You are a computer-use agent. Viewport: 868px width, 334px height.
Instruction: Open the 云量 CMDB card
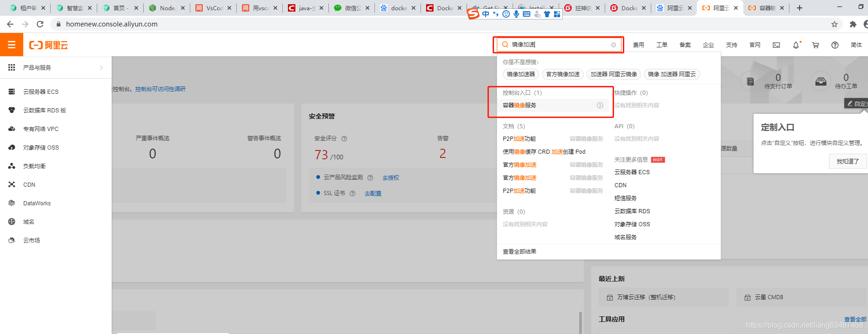click(x=802, y=297)
